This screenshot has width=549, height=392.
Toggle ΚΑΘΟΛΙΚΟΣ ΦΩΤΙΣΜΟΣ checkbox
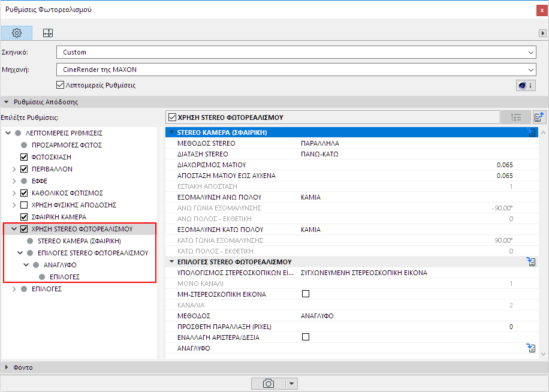[24, 193]
